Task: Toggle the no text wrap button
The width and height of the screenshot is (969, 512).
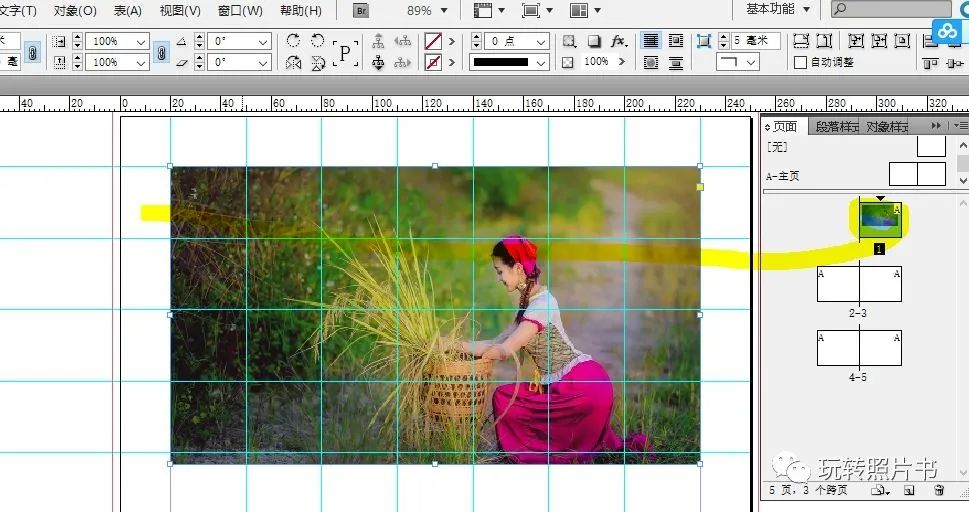Action: pos(651,41)
